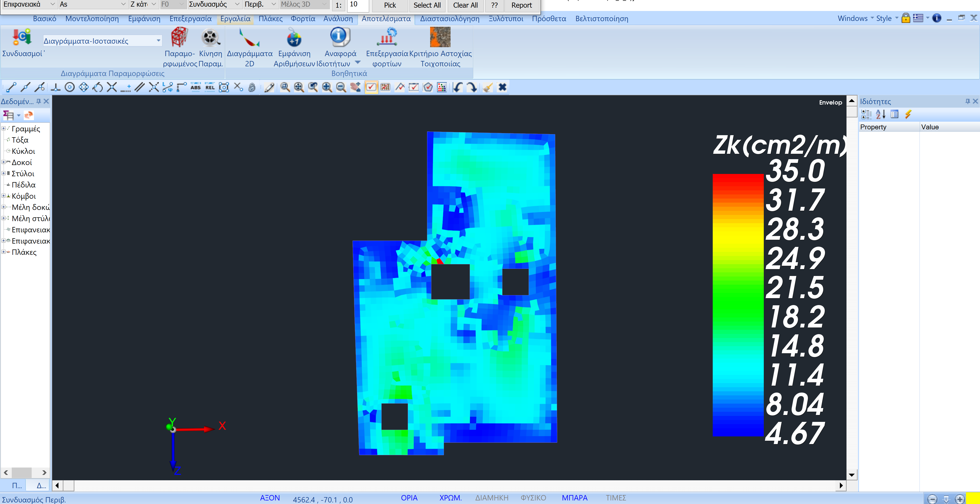Viewport: 980px width, 504px height.
Task: Select the ABS coordinates snap icon
Action: 196,87
